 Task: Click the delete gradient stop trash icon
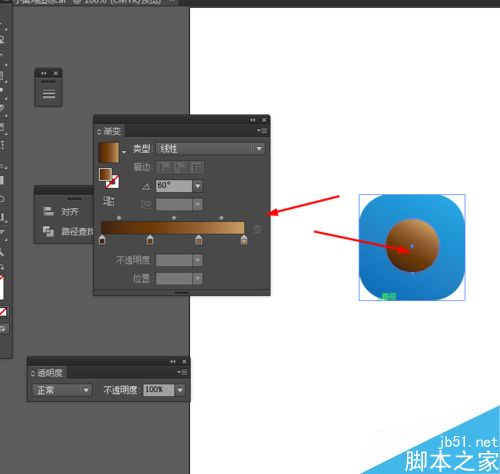(257, 229)
